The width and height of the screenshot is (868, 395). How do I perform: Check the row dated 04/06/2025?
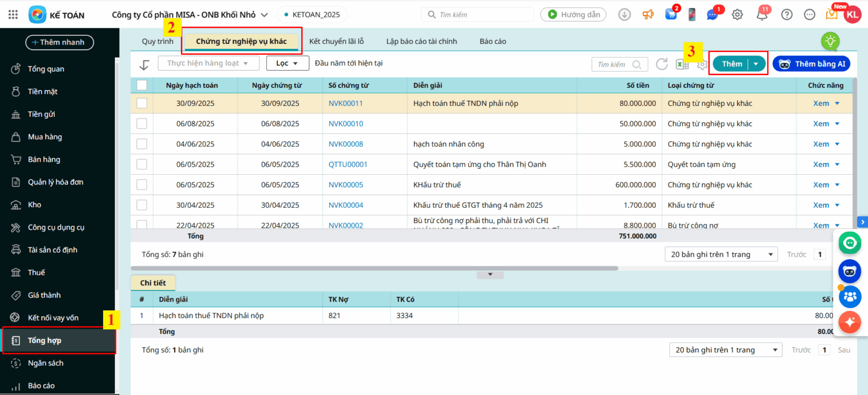[142, 144]
